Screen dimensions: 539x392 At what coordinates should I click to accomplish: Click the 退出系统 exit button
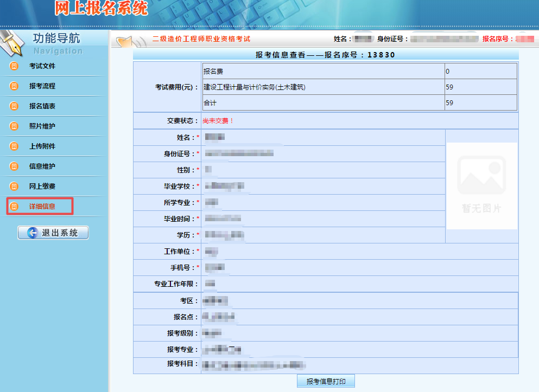point(53,233)
